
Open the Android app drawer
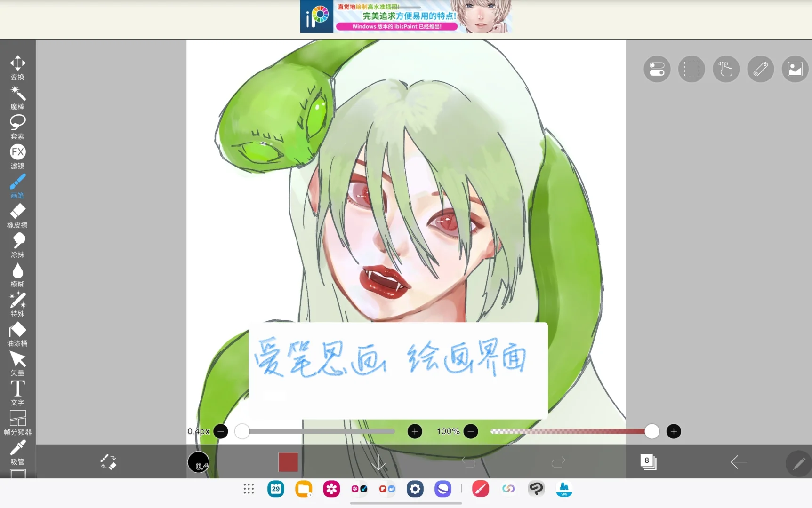tap(248, 489)
